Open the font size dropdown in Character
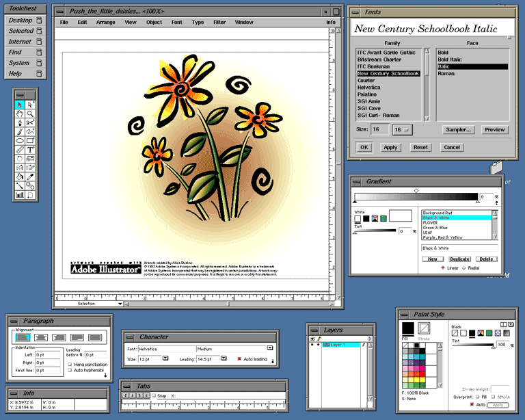The width and height of the screenshot is (525, 420). point(166,359)
